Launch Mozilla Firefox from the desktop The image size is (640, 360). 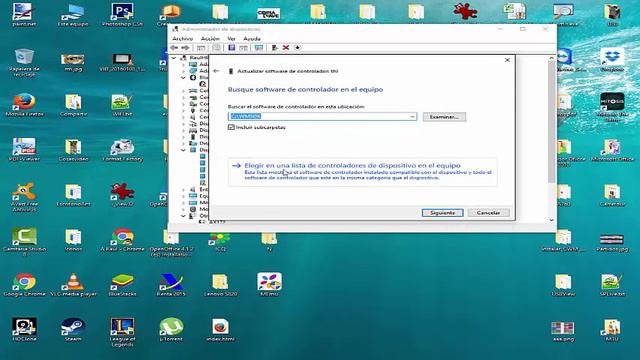pos(24,105)
